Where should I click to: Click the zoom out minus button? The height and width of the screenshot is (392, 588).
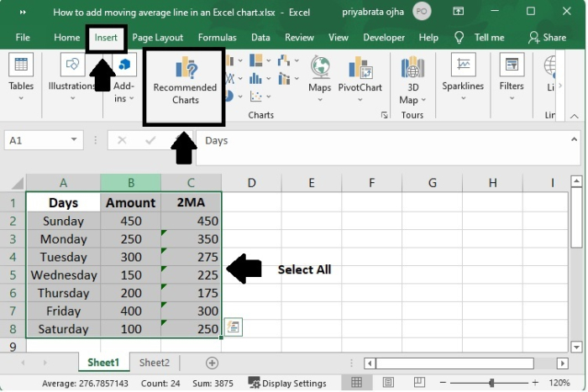(443, 383)
